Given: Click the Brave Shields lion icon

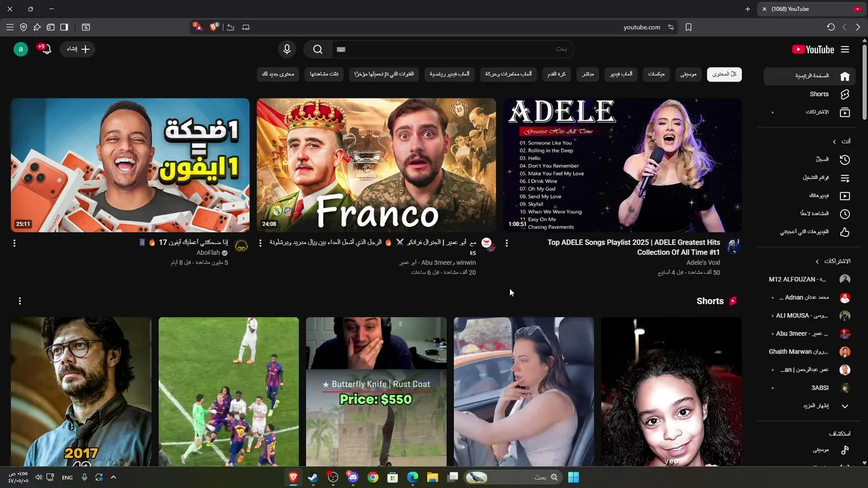Looking at the screenshot, I should 214,27.
